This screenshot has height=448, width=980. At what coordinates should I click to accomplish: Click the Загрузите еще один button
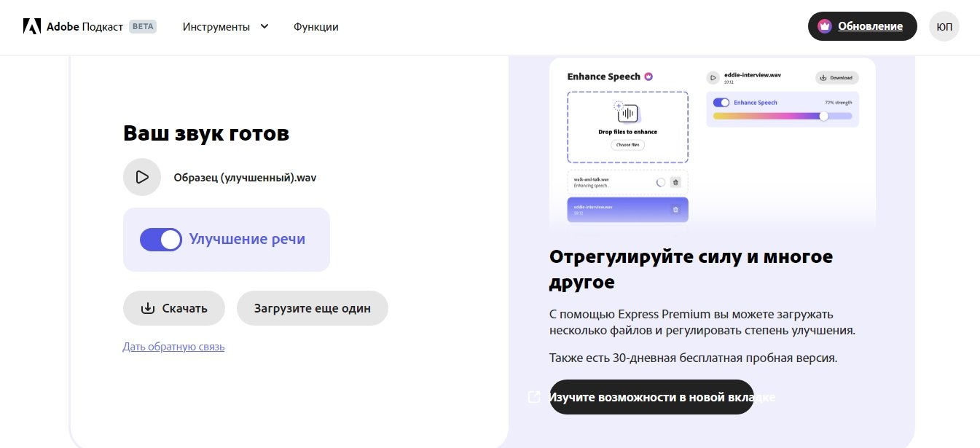click(312, 308)
